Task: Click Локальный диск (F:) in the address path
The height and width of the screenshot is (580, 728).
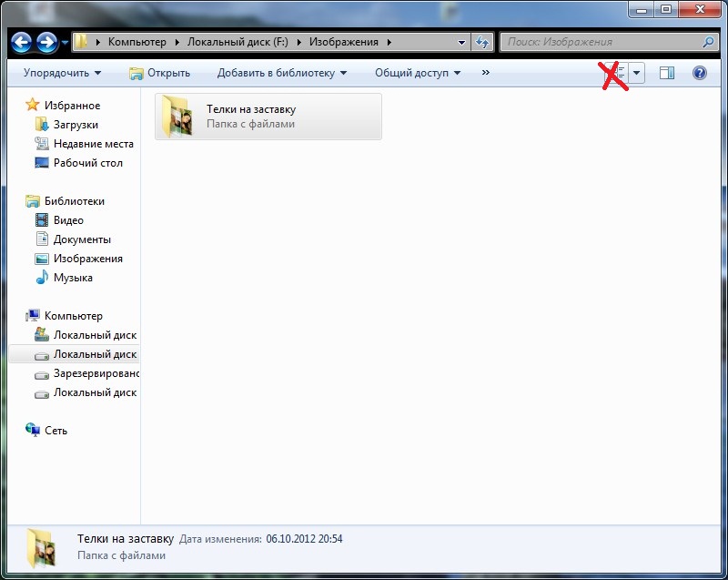Action: click(238, 42)
